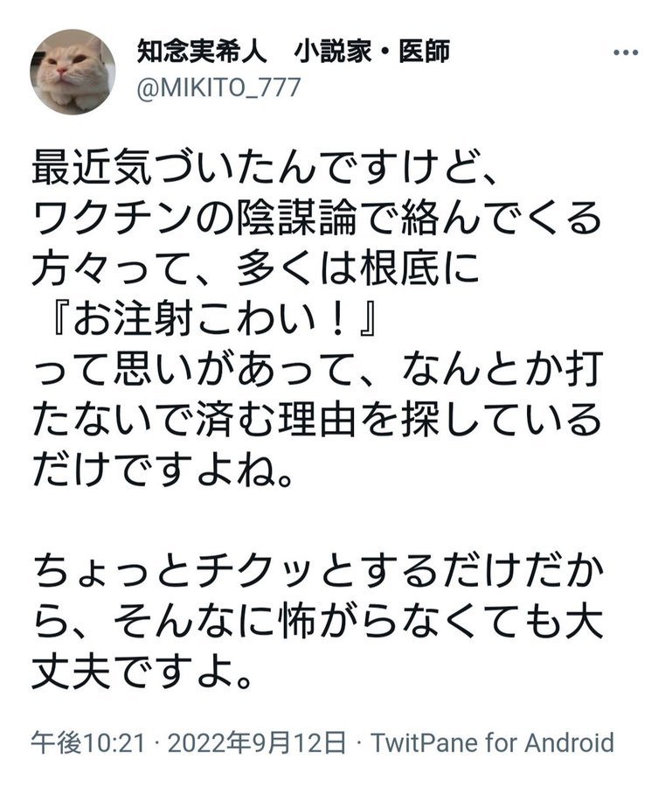The image size is (672, 787).
Task: Select the line 方々って、多くは根底に
Action: (x=256, y=268)
